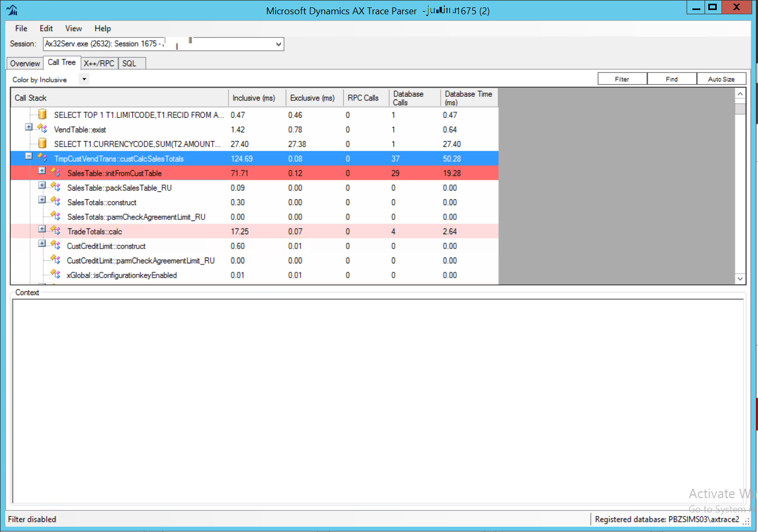Open the Help menu
Viewport: 758px width, 532px height.
(x=103, y=29)
